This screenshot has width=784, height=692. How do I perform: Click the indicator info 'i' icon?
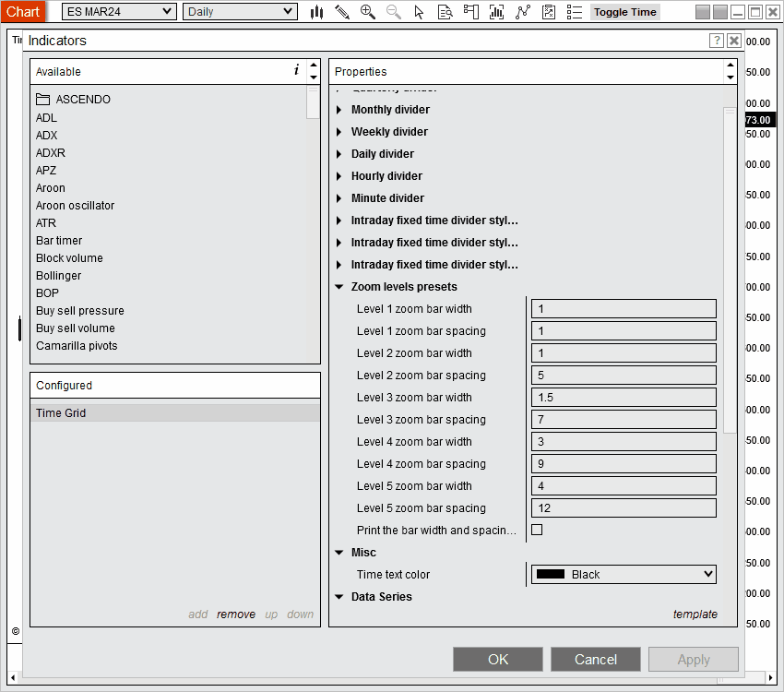296,71
